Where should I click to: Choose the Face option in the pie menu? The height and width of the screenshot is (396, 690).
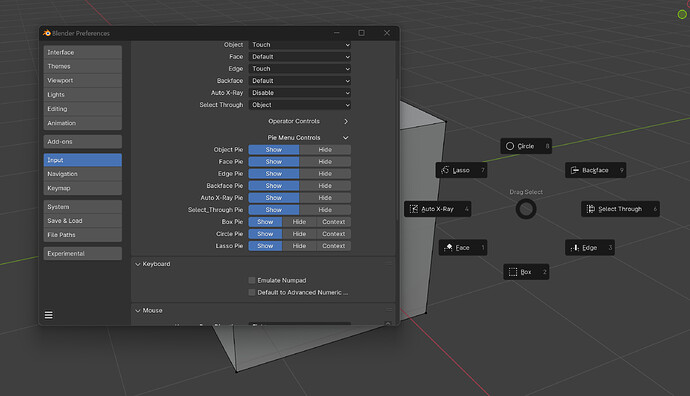click(x=462, y=248)
